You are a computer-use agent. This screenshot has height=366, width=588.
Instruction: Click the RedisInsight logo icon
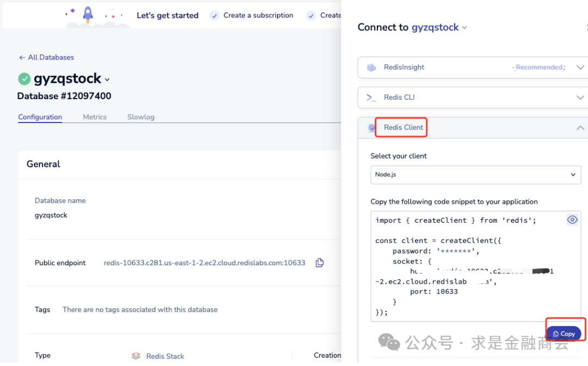tap(372, 68)
